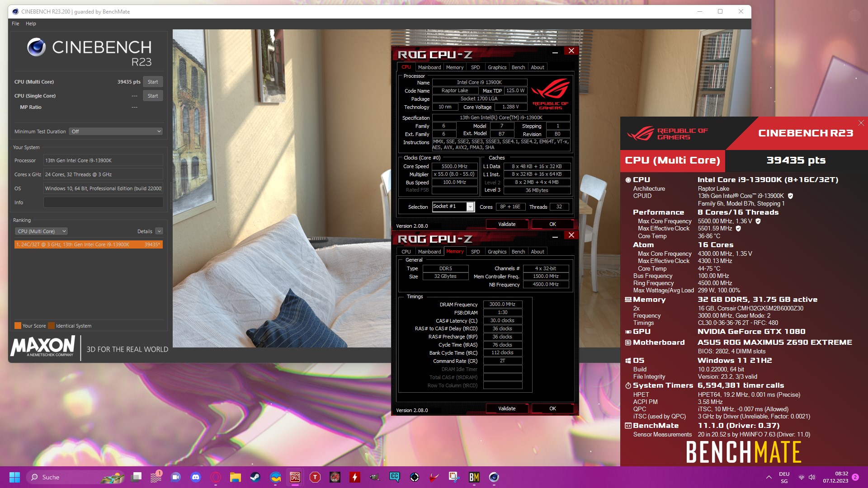Image resolution: width=868 pixels, height=488 pixels.
Task: Select the 24C/32T i9-13900K ranking entry
Action: [88, 244]
